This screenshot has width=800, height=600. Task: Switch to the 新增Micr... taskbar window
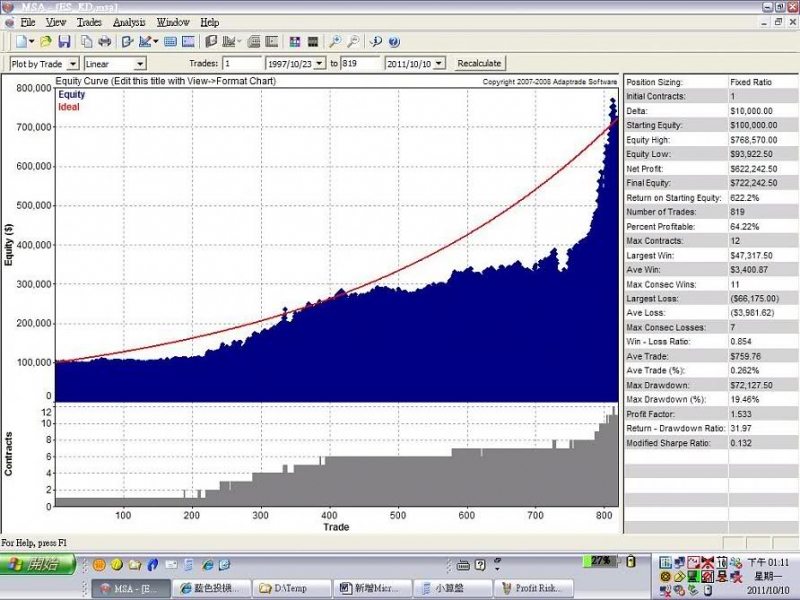tap(372, 588)
